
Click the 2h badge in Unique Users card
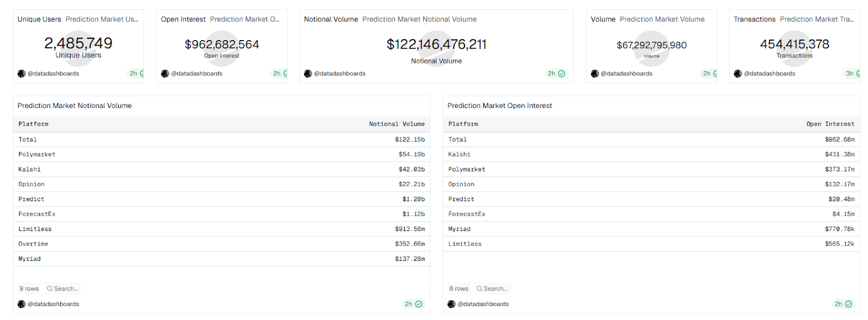(x=136, y=74)
